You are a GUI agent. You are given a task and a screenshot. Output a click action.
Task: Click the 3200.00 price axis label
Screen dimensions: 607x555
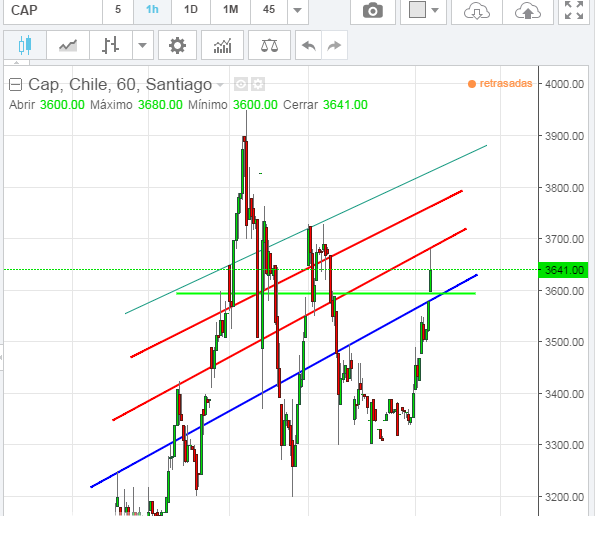click(564, 497)
